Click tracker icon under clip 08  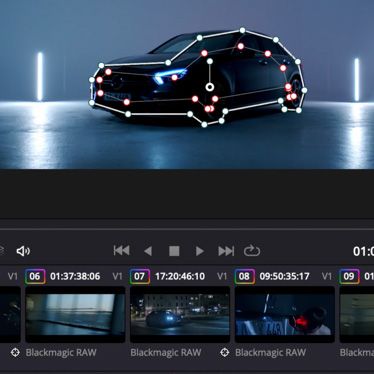coord(225,352)
